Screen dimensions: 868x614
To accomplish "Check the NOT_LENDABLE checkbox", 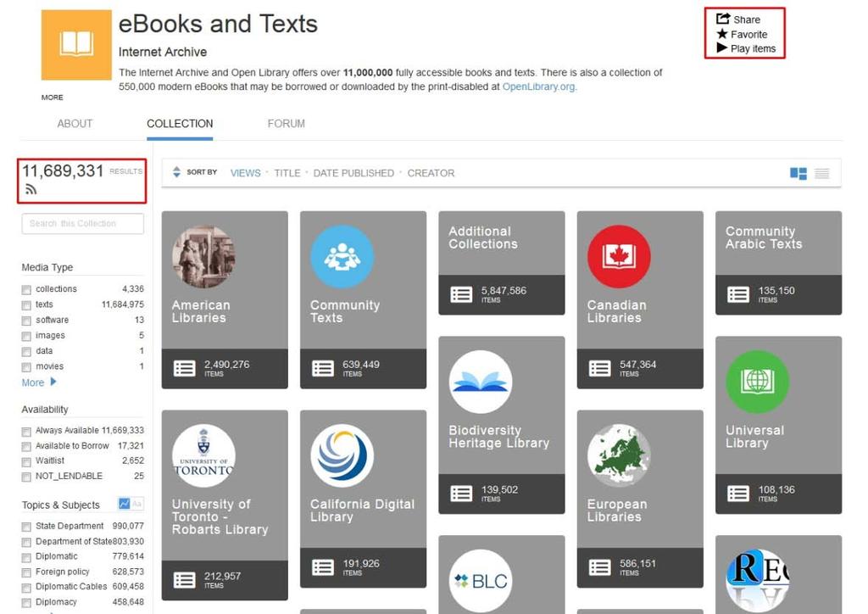I will 26,477.
